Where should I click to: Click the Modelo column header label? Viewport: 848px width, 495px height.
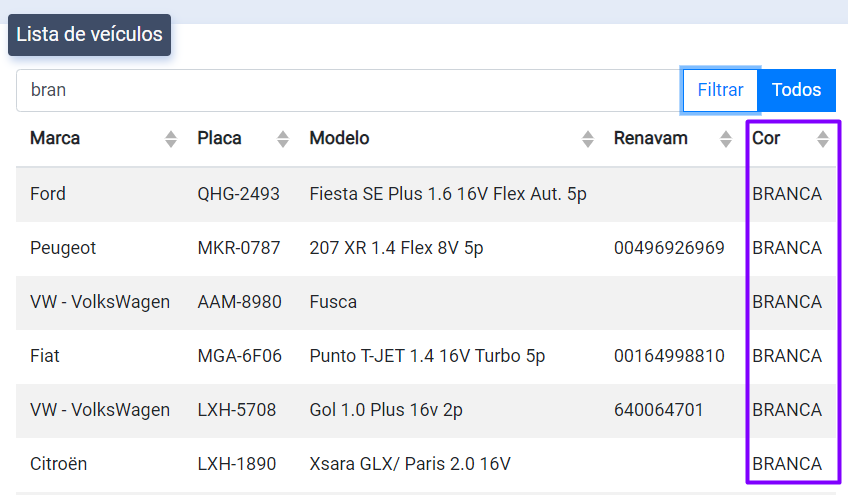coord(339,138)
